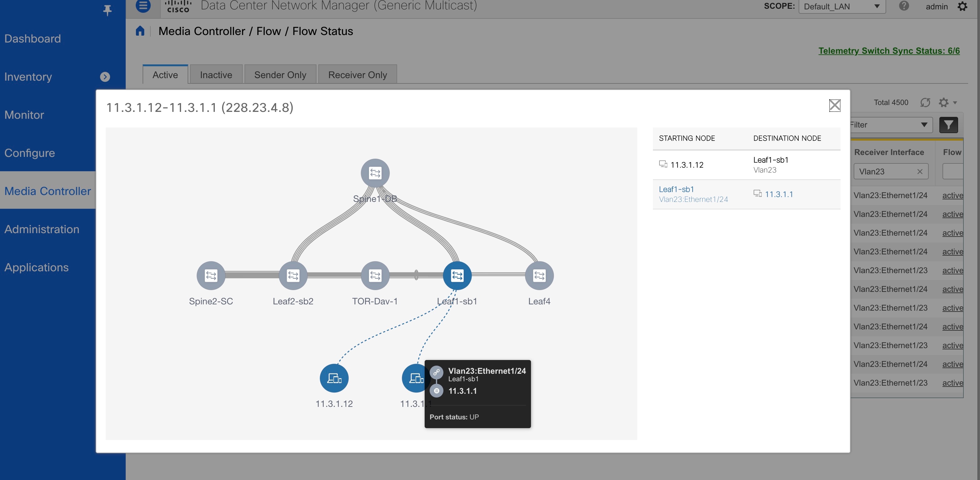Image resolution: width=980 pixels, height=480 pixels.
Task: Click the 11.3.1.12 label below host
Action: point(334,404)
